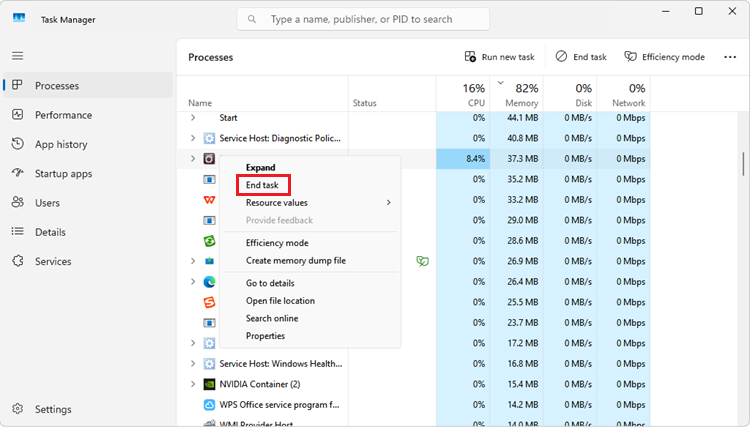Viewport: 750px width, 429px height.
Task: Click the Users sidebar icon
Action: (18, 202)
